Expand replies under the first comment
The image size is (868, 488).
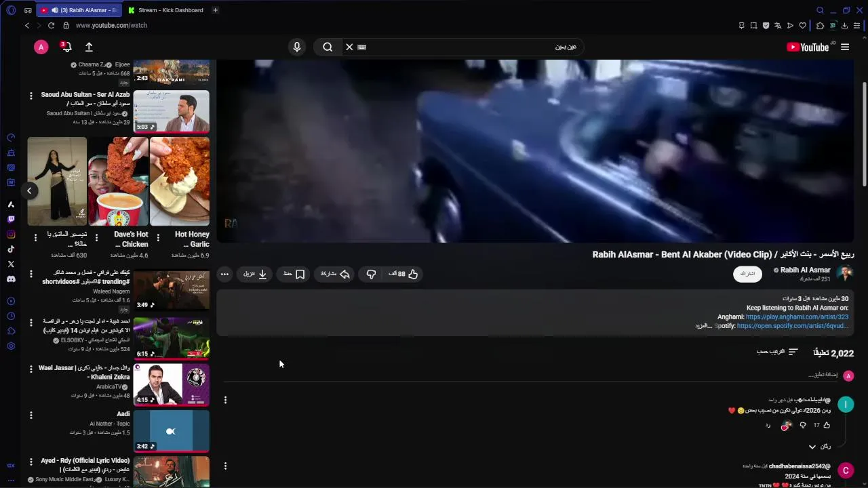819,447
